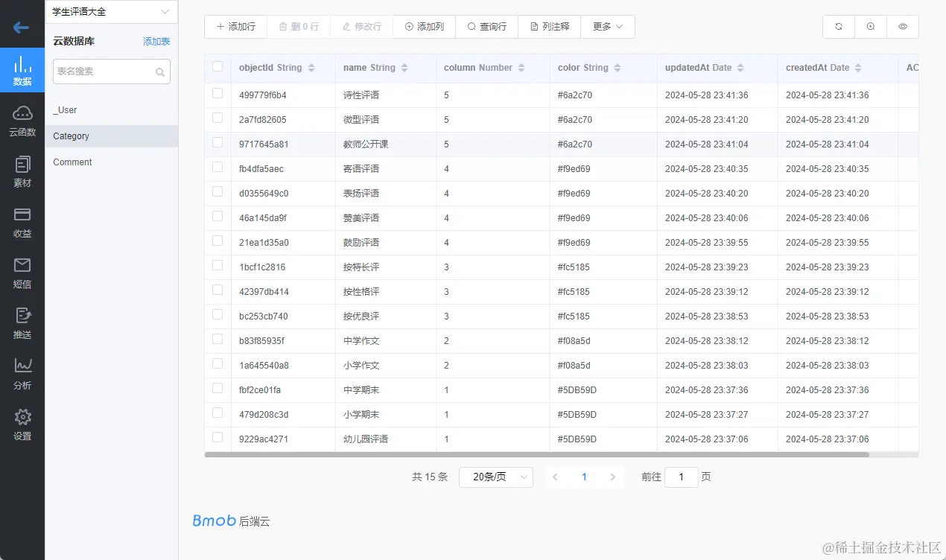This screenshot has height=560, width=946.
Task: Check the row for 教师公开课
Action: (x=218, y=143)
